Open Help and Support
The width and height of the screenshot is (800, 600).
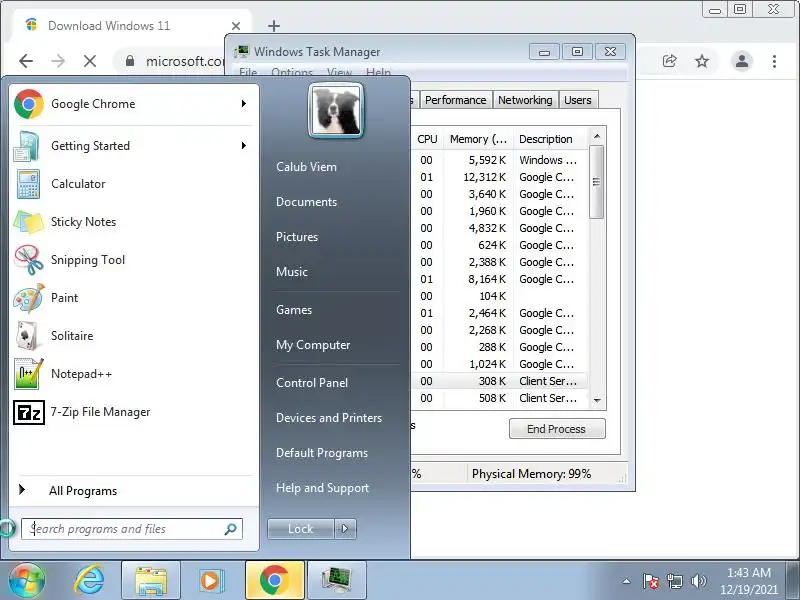[322, 488]
